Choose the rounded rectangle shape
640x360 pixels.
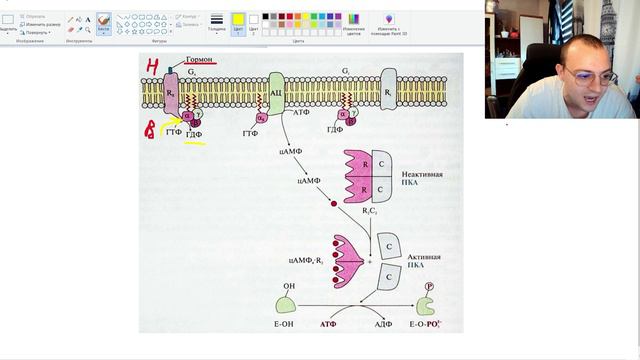(x=149, y=17)
